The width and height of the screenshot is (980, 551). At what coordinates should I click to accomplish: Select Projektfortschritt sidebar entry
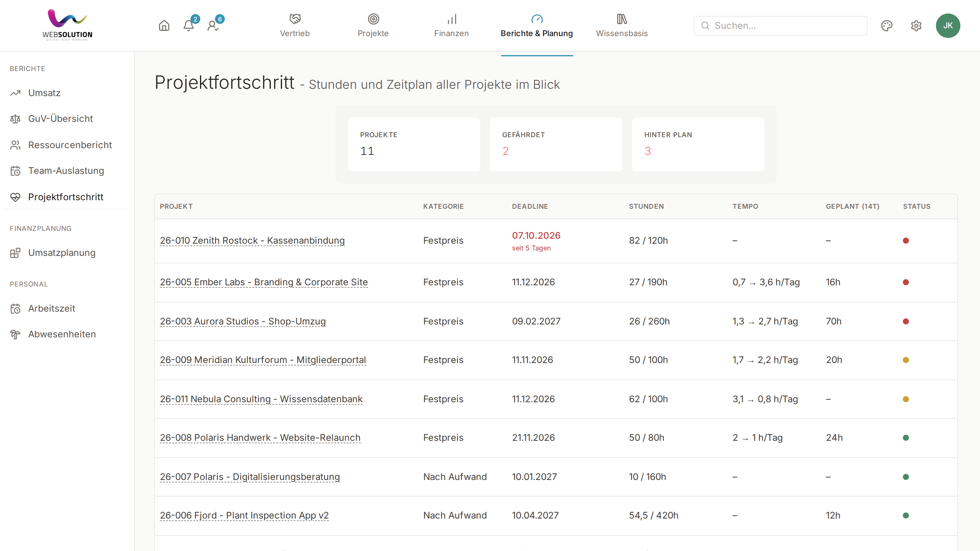pyautogui.click(x=67, y=197)
